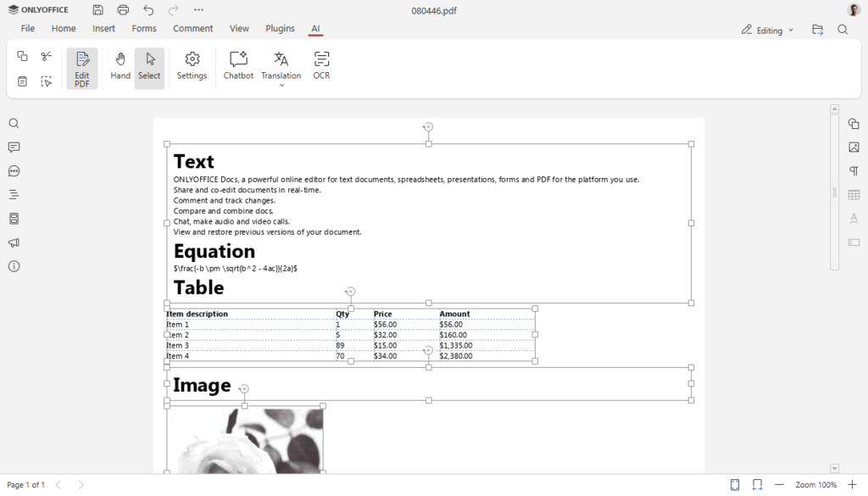
Task: Open the Plugins tab
Action: click(x=280, y=28)
